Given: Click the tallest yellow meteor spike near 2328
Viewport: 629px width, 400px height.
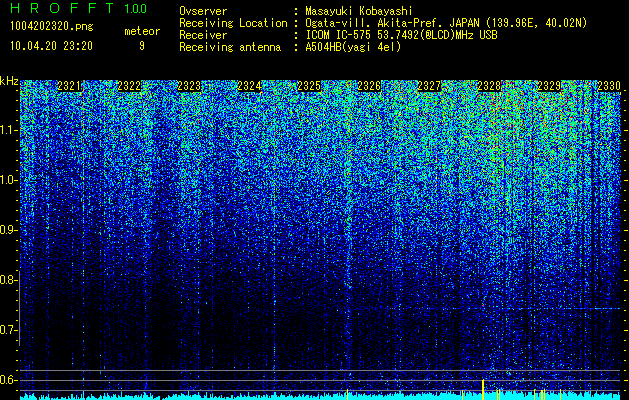Looking at the screenshot, I should point(483,389).
